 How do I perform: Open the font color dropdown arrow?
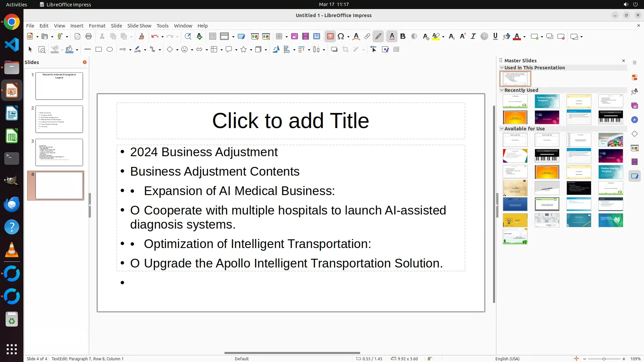(x=524, y=37)
